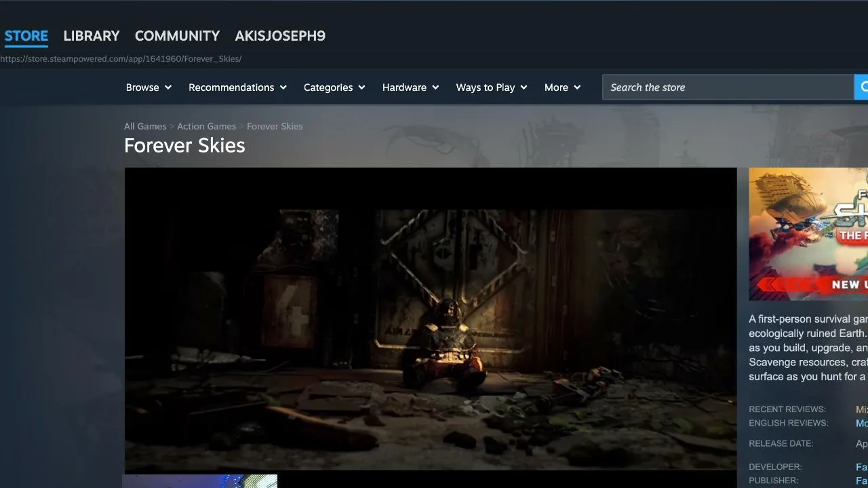The width and height of the screenshot is (868, 488).
Task: Expand the Browse dropdown menu
Action: pos(149,87)
